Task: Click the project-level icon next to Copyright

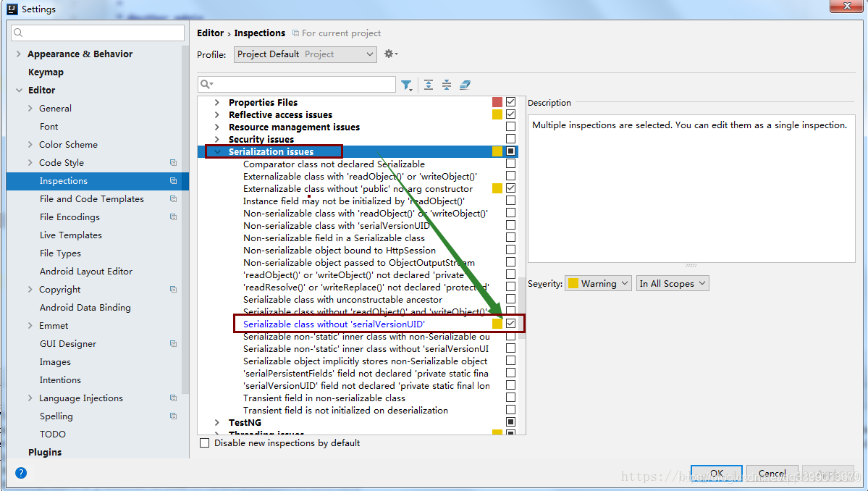Action: [x=173, y=290]
